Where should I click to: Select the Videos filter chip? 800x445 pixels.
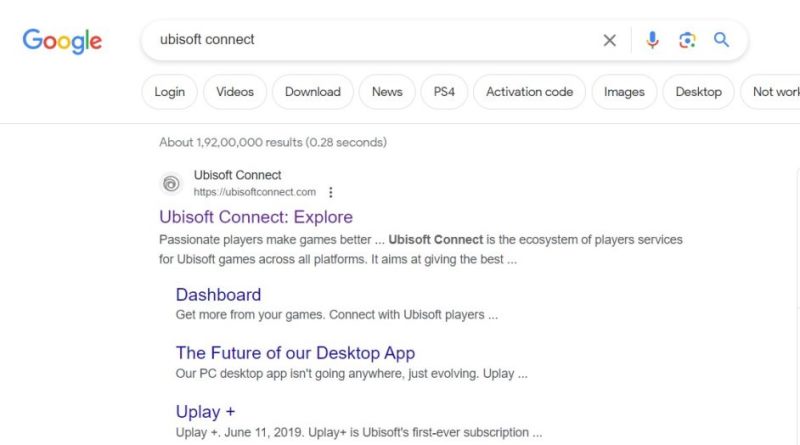click(x=235, y=92)
